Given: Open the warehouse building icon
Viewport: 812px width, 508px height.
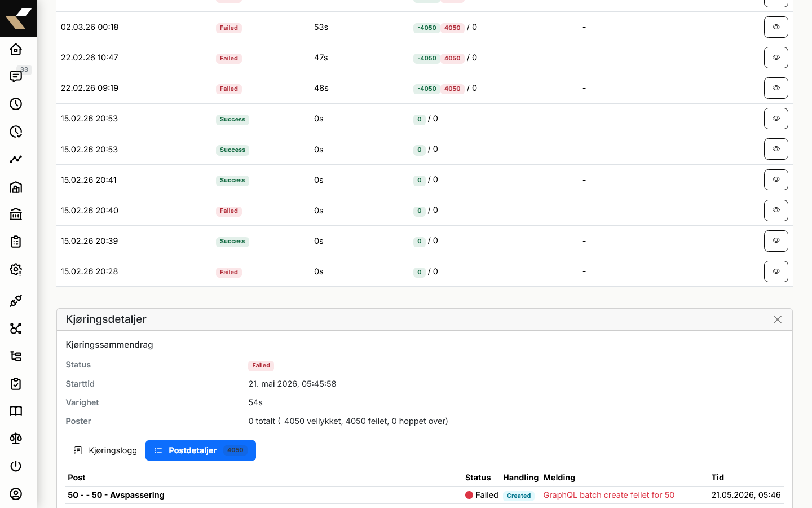Looking at the screenshot, I should 16,187.
